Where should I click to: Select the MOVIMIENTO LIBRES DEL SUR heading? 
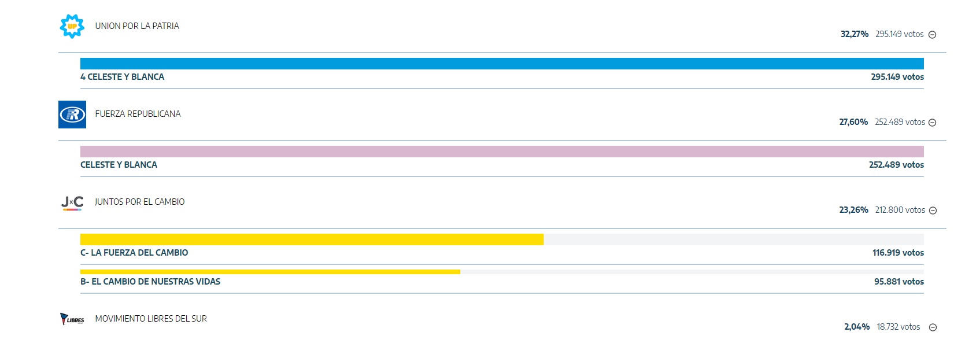(151, 319)
